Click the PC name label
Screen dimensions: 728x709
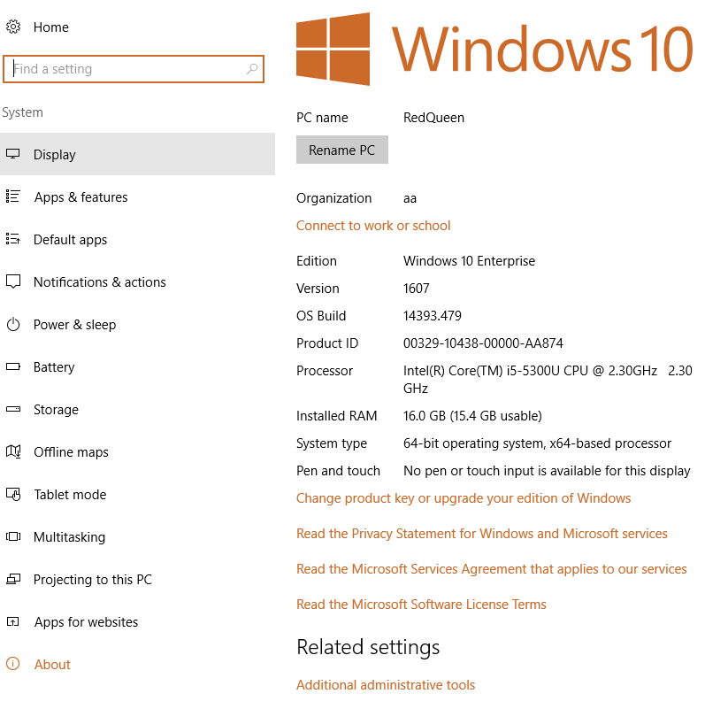322,118
